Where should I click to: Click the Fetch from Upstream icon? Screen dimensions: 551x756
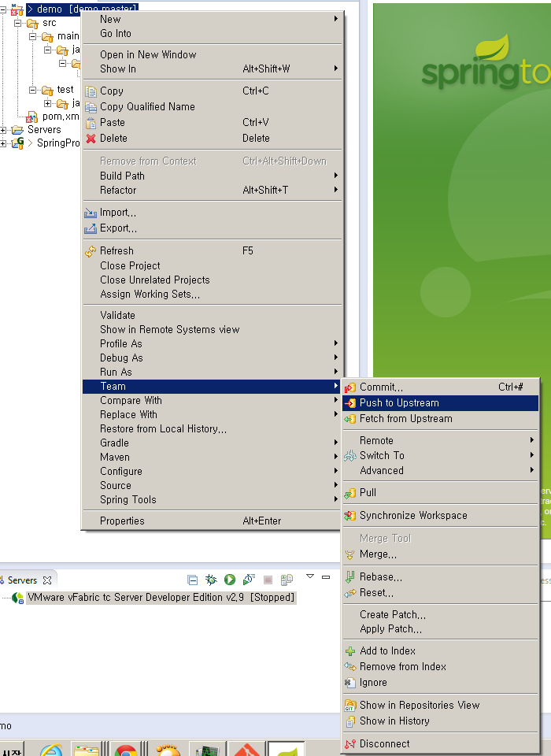350,419
